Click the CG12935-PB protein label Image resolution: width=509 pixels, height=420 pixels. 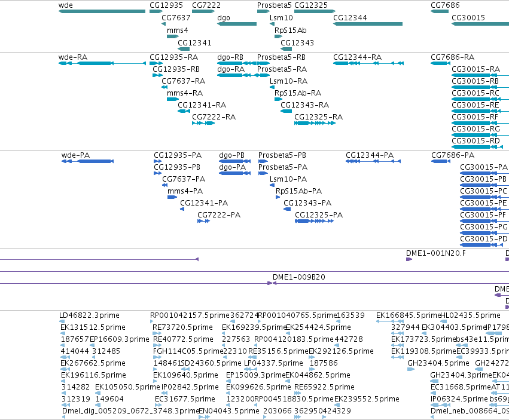click(x=177, y=167)
